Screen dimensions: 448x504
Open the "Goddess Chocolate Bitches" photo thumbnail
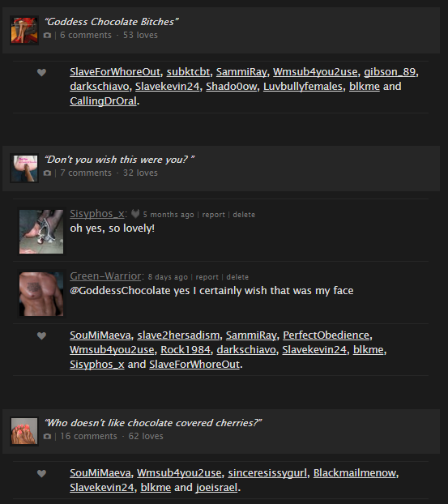(x=24, y=30)
